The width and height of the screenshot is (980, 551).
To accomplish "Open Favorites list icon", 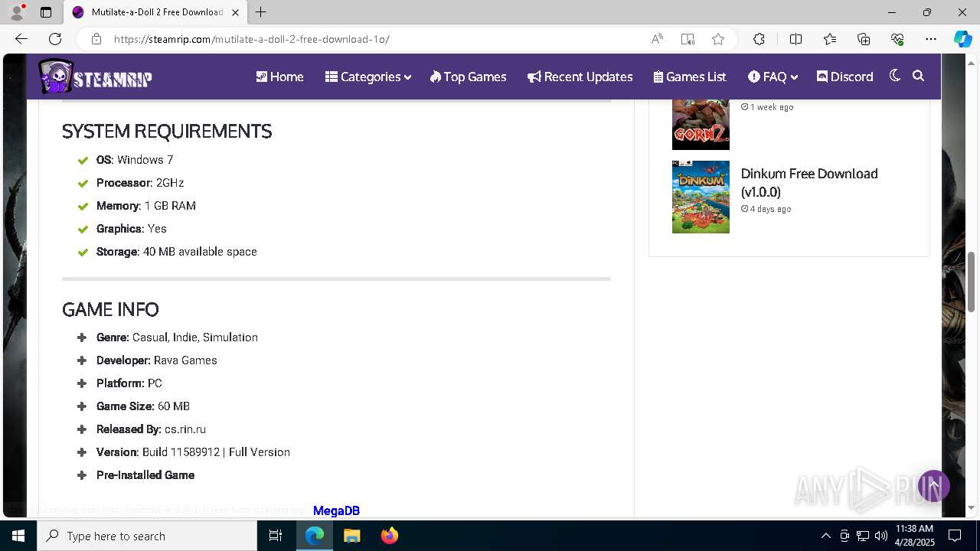I will pos(830,39).
